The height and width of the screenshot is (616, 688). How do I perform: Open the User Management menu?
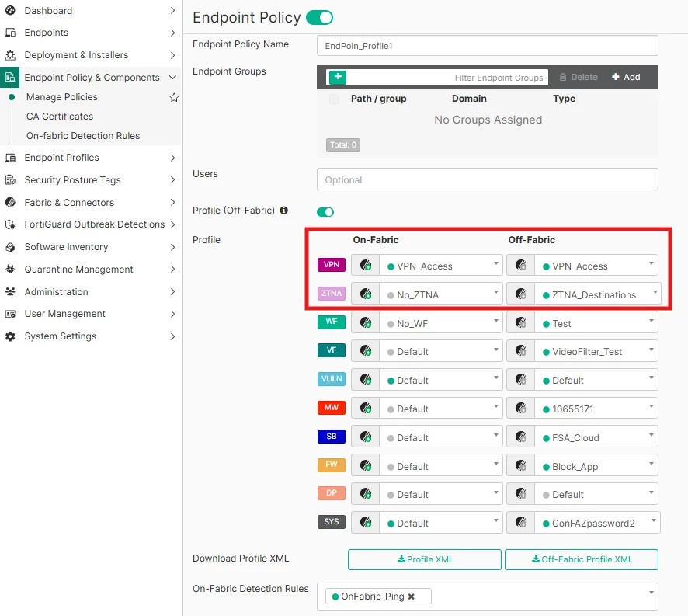click(x=90, y=314)
